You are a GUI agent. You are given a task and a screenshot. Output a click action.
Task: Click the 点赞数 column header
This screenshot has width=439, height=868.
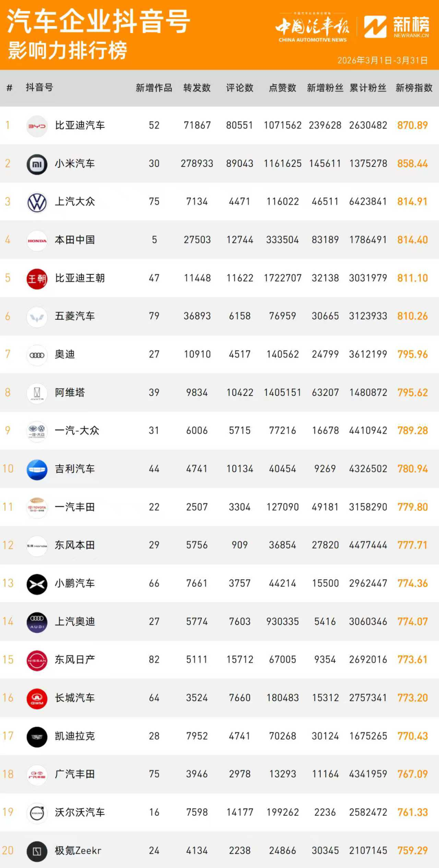(283, 88)
